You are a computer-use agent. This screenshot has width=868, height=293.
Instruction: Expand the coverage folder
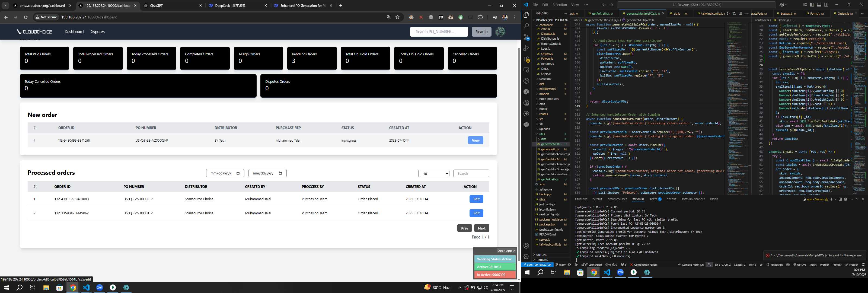click(545, 79)
